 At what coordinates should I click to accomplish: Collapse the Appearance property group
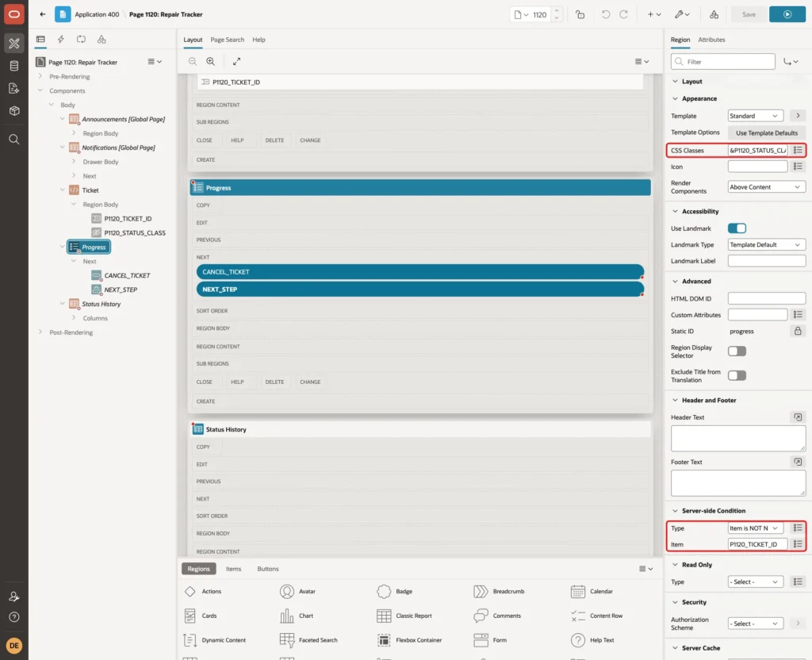pos(675,98)
